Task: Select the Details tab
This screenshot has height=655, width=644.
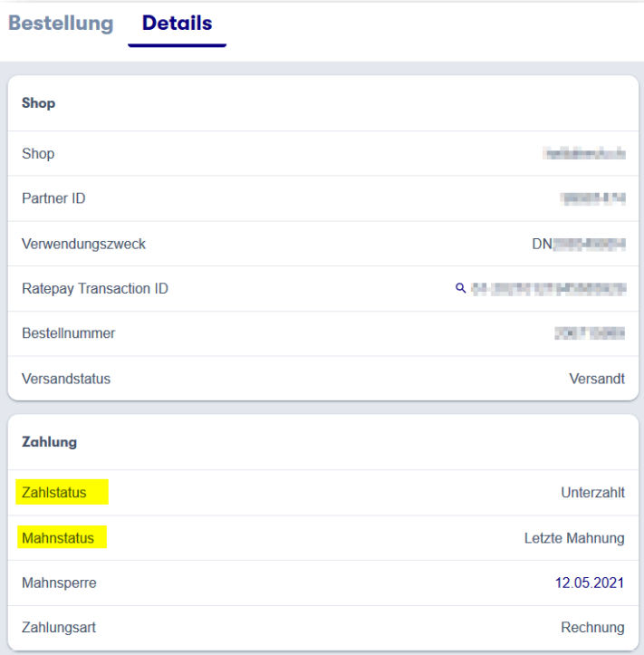Action: pyautogui.click(x=177, y=24)
